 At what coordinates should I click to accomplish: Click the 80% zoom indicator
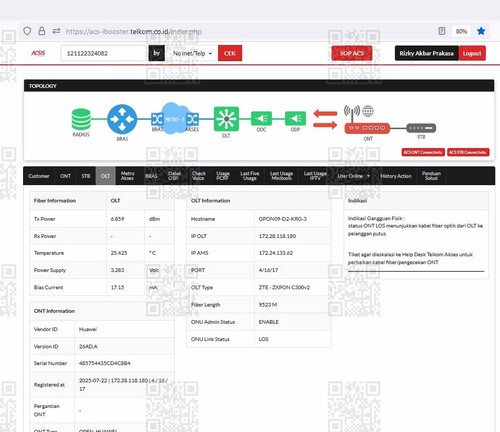point(461,31)
